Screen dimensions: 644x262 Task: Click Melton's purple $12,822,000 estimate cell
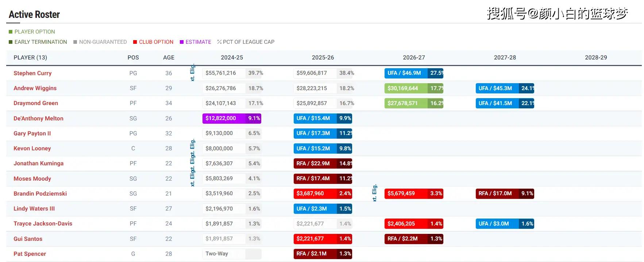click(x=232, y=118)
